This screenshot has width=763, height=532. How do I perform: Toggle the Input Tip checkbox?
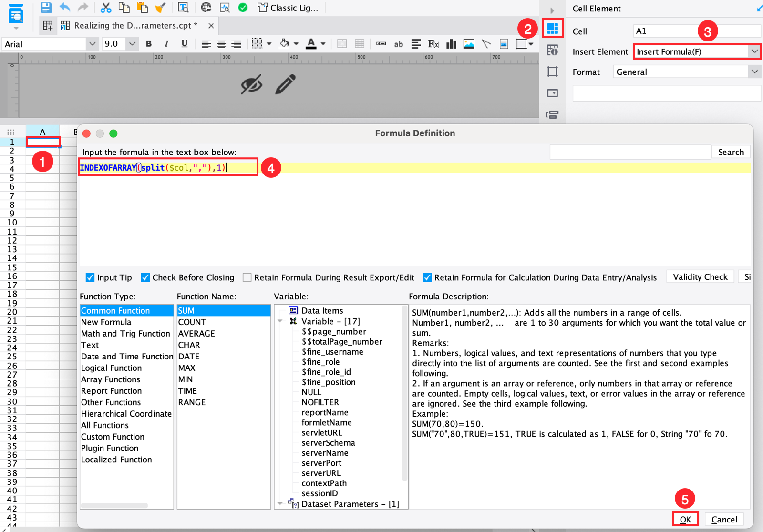click(x=90, y=277)
